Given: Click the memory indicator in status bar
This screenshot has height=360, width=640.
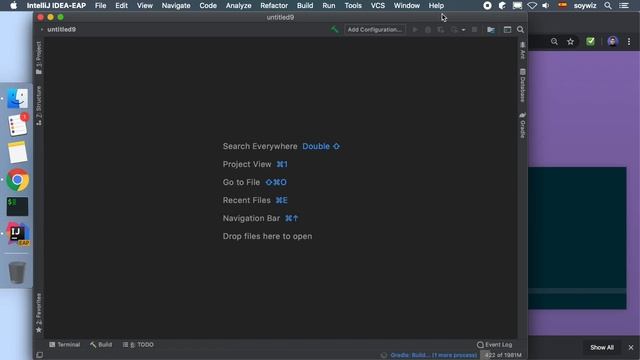Looking at the screenshot, I should (x=502, y=355).
